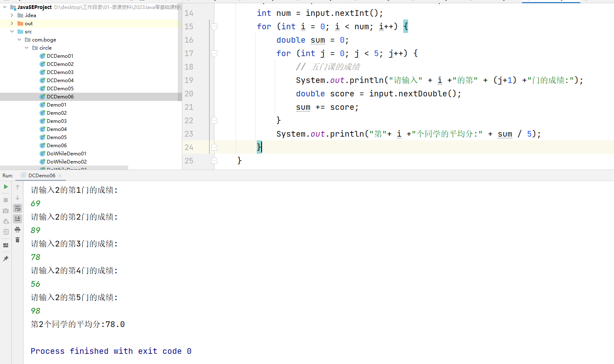The image size is (614, 364).
Task: Select Demo03 in the project tree
Action: [57, 121]
